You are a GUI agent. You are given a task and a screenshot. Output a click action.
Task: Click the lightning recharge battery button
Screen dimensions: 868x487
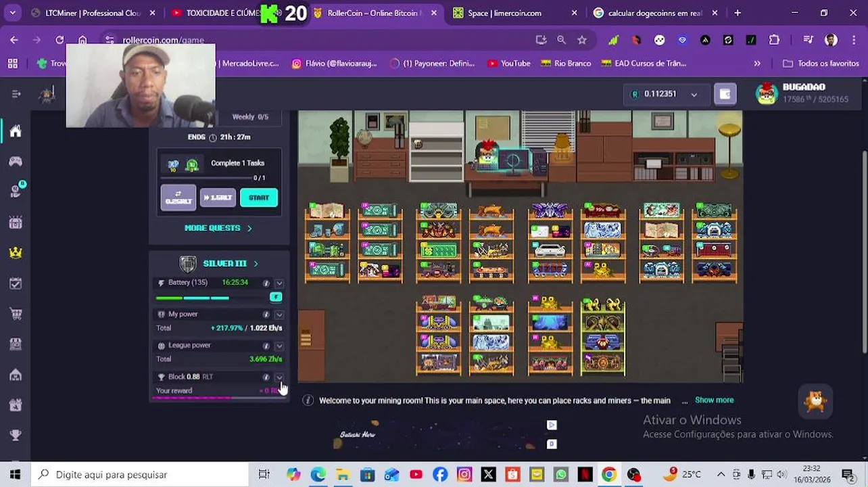[276, 297]
